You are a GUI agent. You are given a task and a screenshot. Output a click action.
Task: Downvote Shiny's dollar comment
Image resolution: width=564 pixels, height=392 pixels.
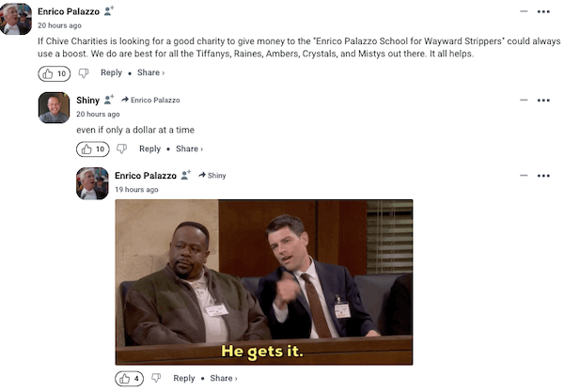[x=122, y=149]
